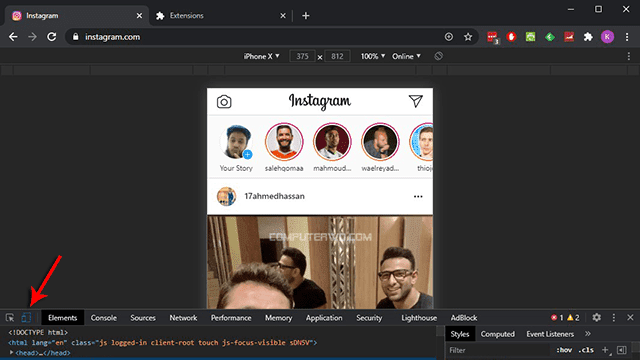View mahmoud's story circle
The image size is (640, 360).
332,142
